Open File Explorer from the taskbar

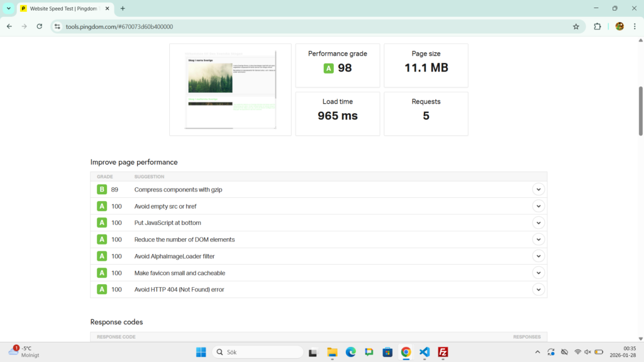point(332,352)
